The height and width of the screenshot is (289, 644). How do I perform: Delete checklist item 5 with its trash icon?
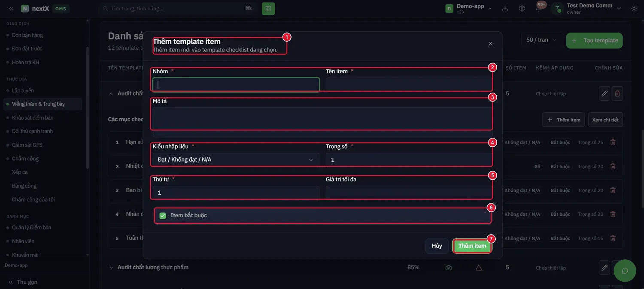613,238
